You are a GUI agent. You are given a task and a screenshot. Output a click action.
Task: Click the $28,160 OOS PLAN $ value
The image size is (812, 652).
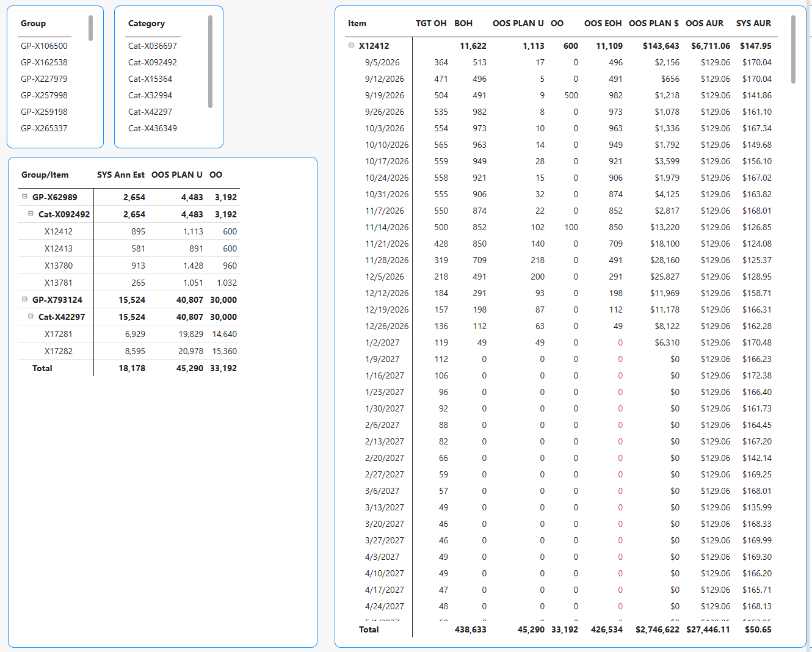665,260
